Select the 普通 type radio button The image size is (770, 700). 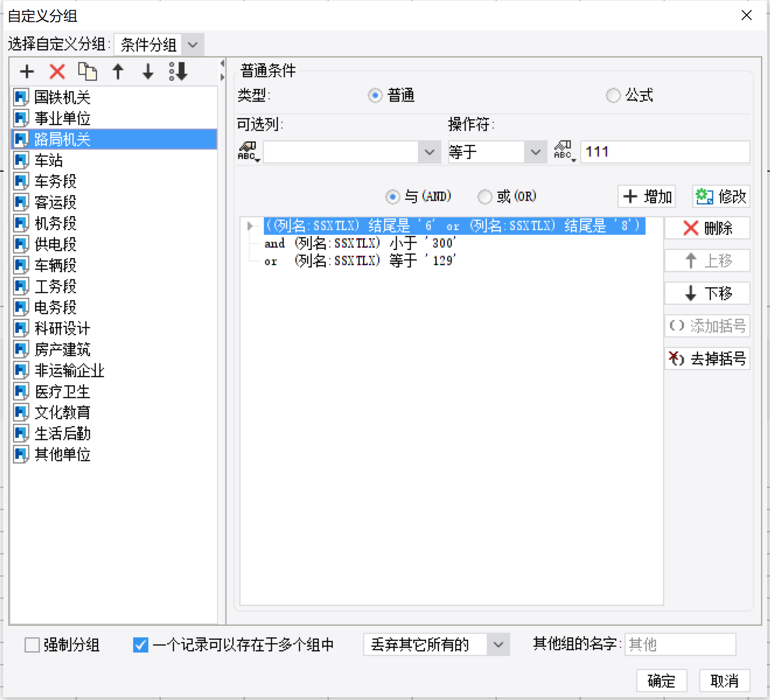point(375,95)
